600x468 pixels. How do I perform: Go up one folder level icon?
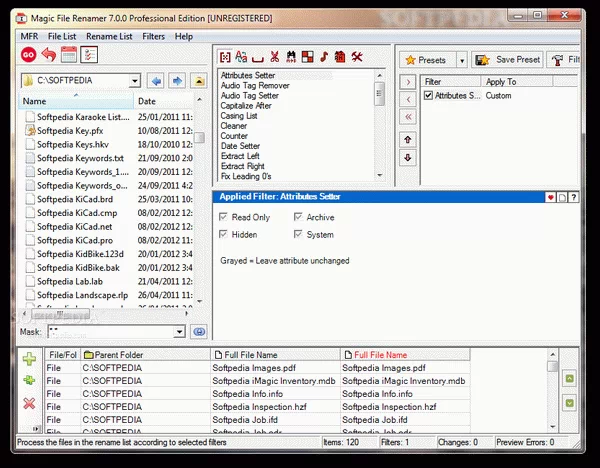199,81
